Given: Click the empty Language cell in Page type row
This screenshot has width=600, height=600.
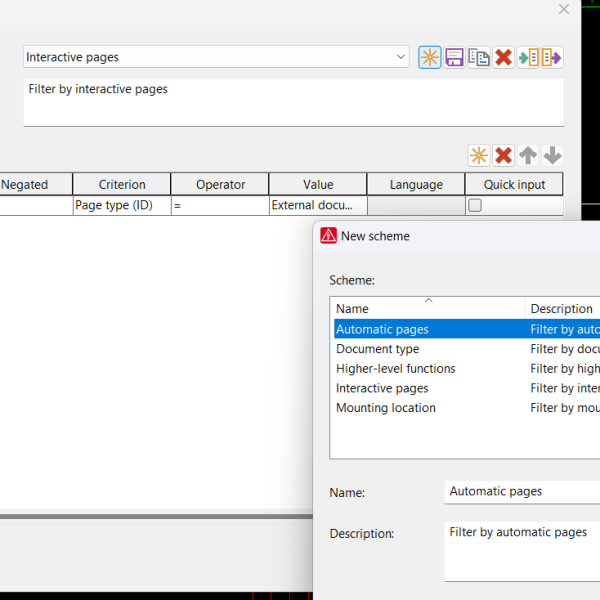Looking at the screenshot, I should coord(416,205).
